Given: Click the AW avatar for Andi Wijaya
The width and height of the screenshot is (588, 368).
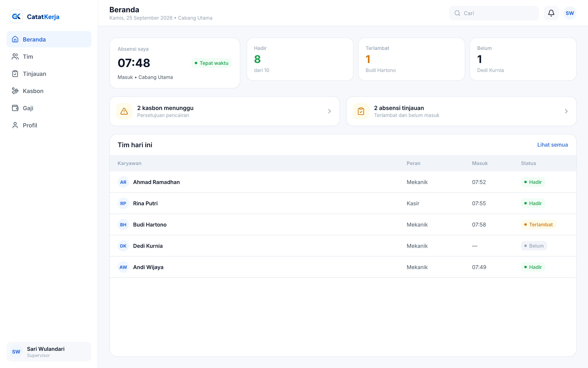Looking at the screenshot, I should [123, 267].
